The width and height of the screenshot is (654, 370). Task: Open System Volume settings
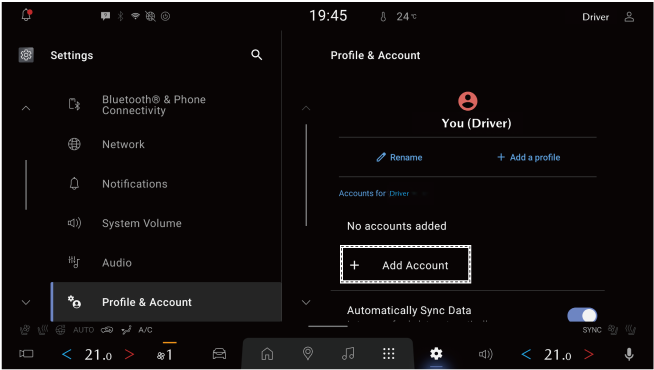click(166, 223)
